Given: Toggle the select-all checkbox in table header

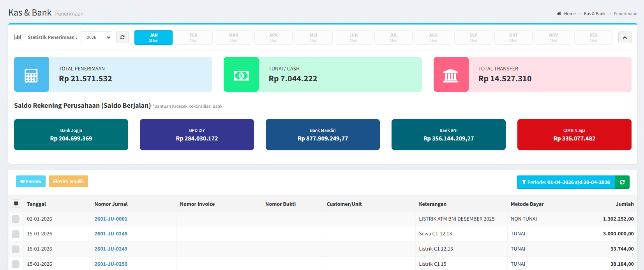Looking at the screenshot, I should [16, 203].
